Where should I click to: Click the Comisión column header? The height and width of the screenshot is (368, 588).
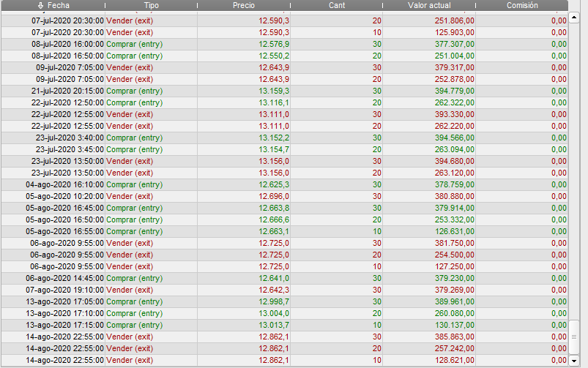point(522,5)
